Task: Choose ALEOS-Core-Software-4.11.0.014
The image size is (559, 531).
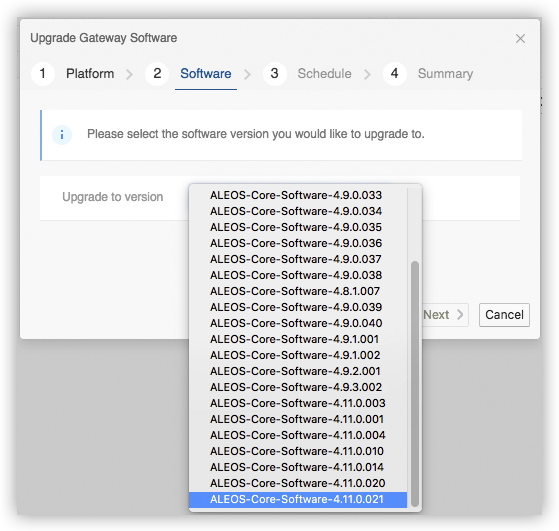Action: point(298,467)
